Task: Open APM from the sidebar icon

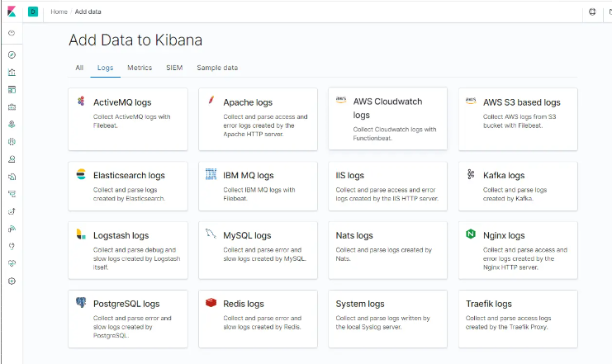Action: [x=12, y=194]
